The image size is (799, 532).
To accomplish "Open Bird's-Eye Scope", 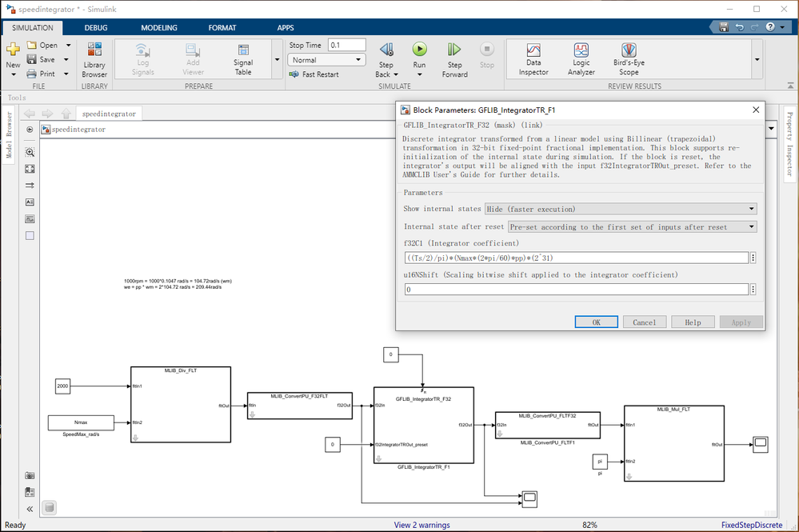I will pyautogui.click(x=629, y=60).
